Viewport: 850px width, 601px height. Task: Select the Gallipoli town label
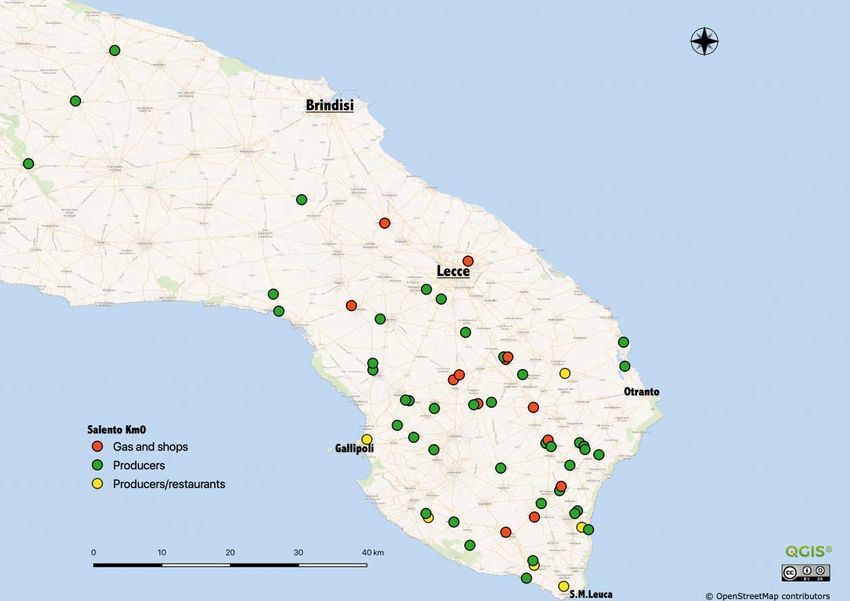pyautogui.click(x=354, y=448)
